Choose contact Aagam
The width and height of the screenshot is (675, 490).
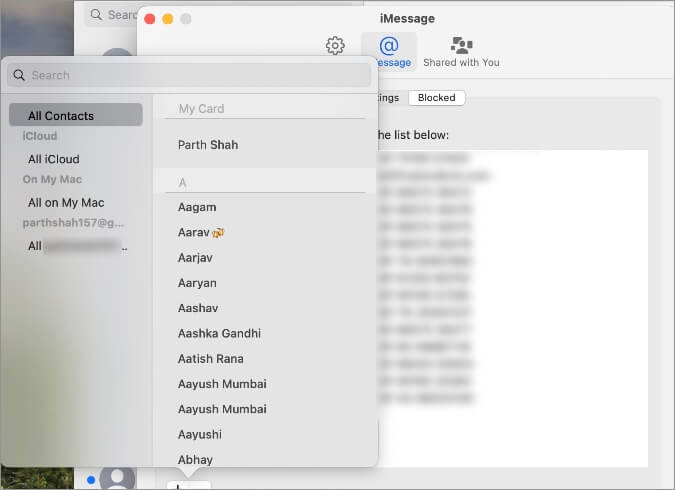click(x=197, y=207)
